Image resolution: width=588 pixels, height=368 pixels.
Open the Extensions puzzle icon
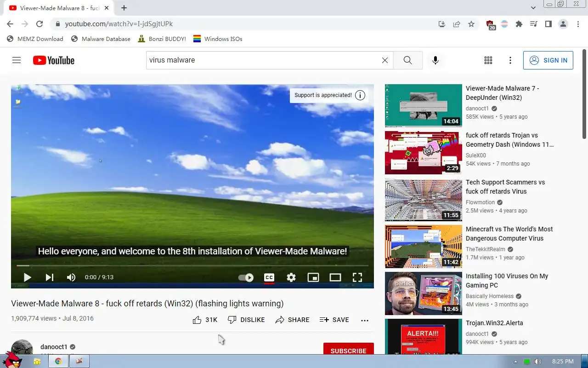(x=519, y=24)
